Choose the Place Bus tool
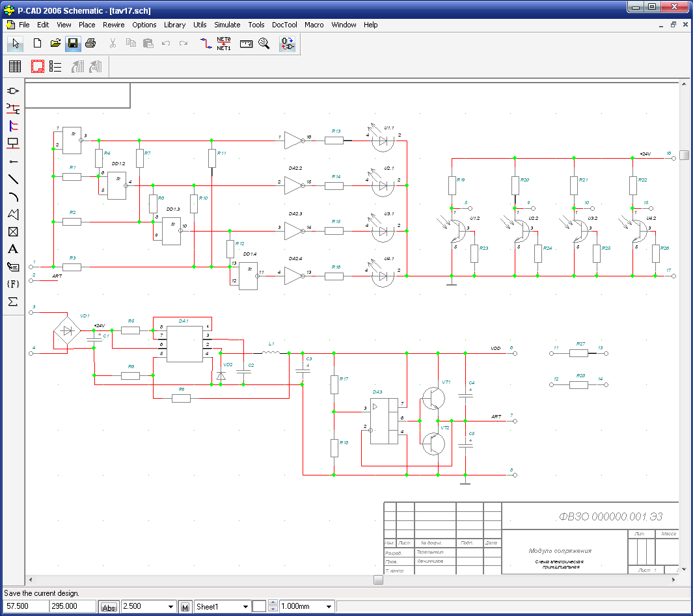 click(x=12, y=126)
